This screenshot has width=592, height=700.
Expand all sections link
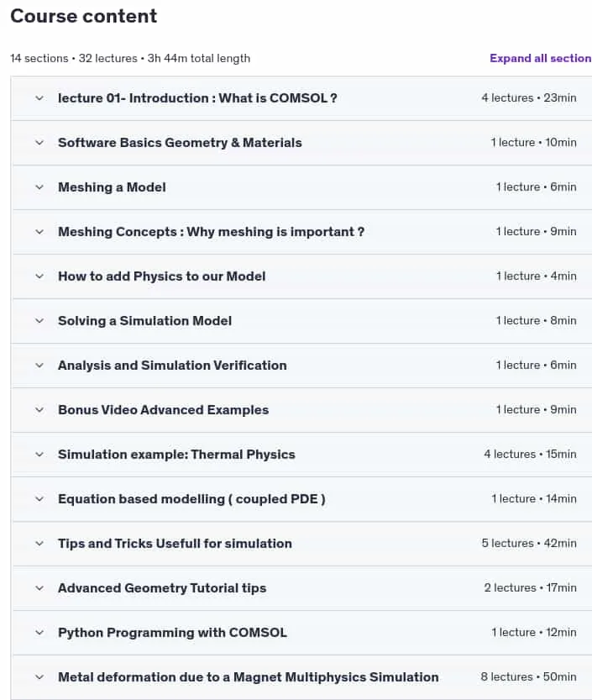[541, 58]
